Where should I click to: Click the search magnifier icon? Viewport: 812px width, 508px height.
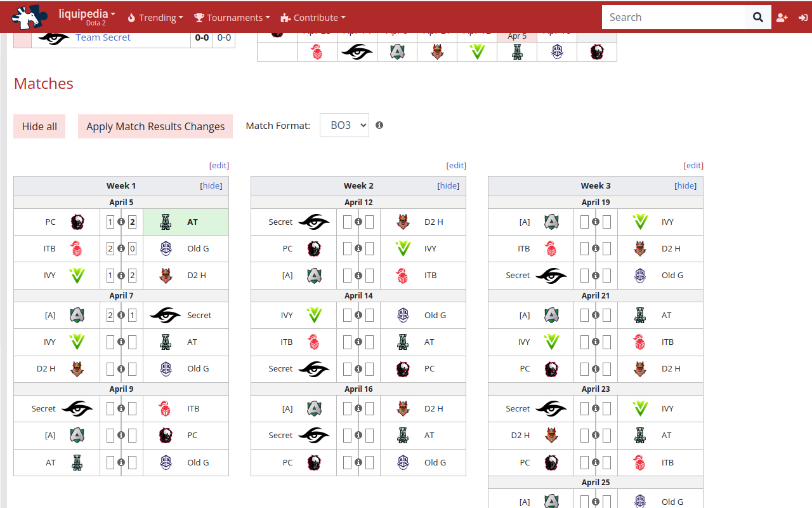click(x=757, y=17)
